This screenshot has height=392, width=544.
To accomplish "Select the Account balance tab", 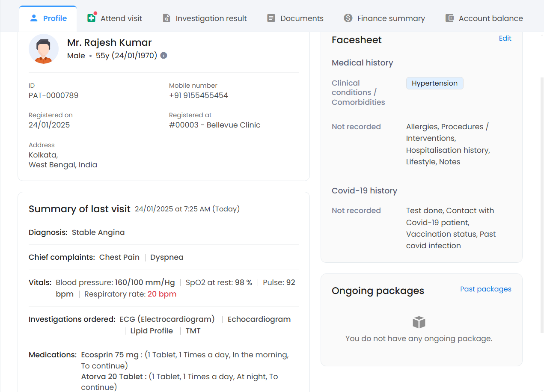I will 490,18.
